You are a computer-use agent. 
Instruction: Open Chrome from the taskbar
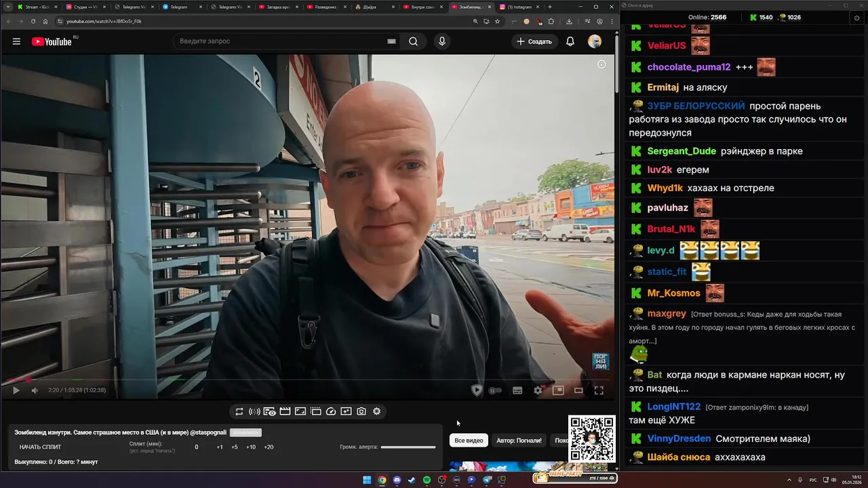382,480
